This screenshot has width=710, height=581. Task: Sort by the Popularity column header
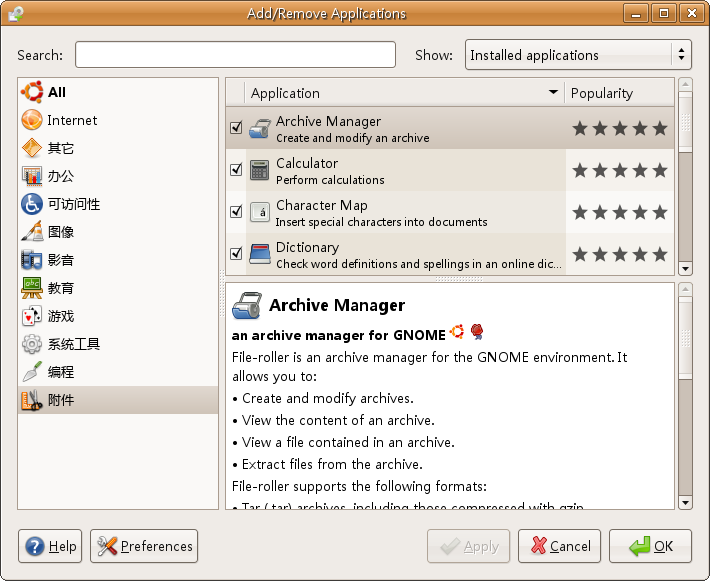point(619,93)
